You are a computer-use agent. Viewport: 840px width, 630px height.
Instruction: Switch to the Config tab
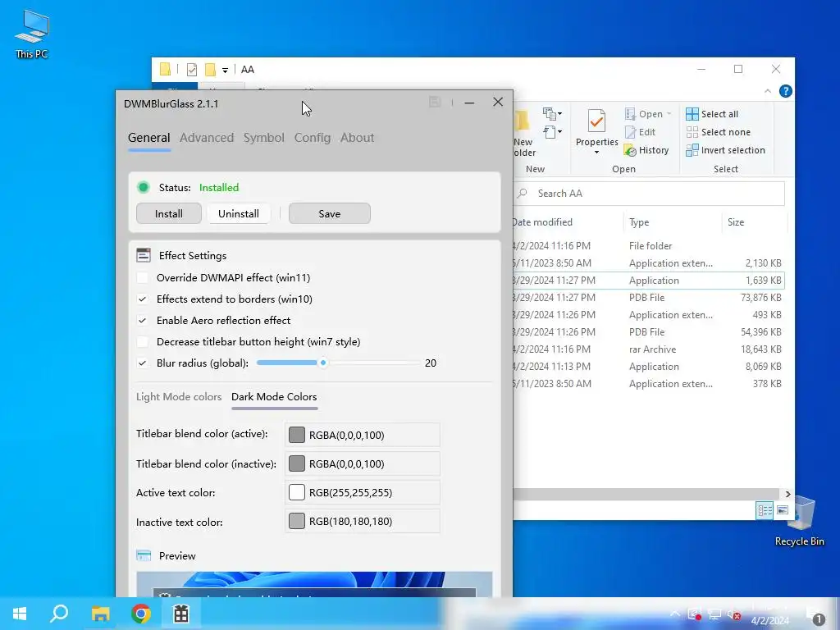(x=313, y=138)
